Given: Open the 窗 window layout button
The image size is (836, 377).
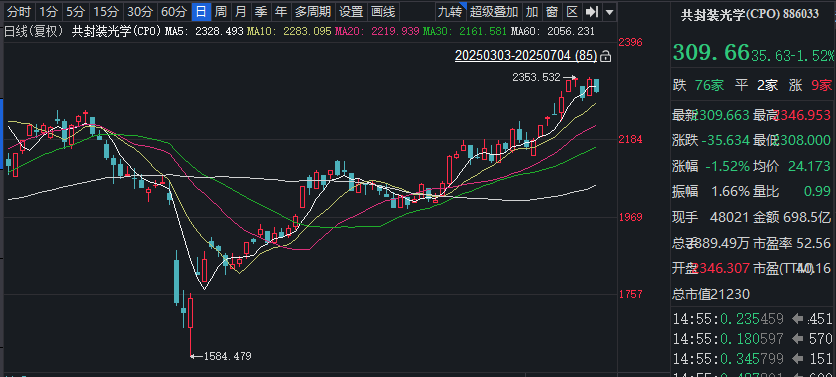Looking at the screenshot, I should tap(552, 11).
